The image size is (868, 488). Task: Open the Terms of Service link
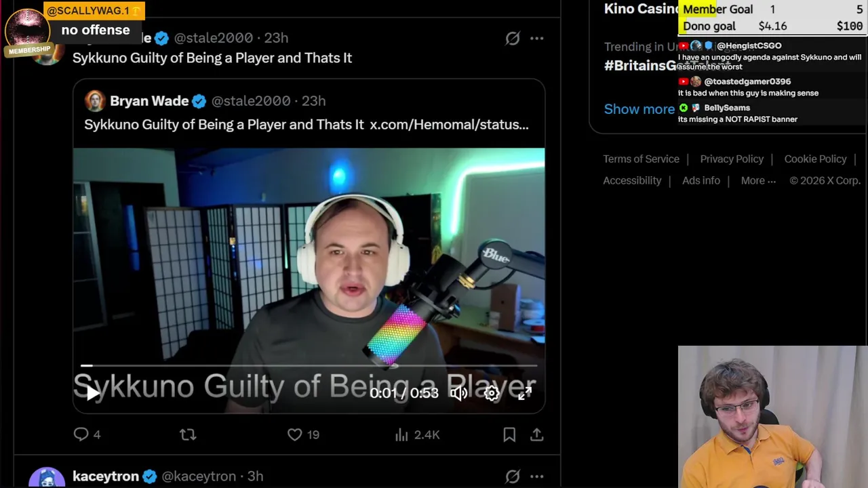pos(641,159)
